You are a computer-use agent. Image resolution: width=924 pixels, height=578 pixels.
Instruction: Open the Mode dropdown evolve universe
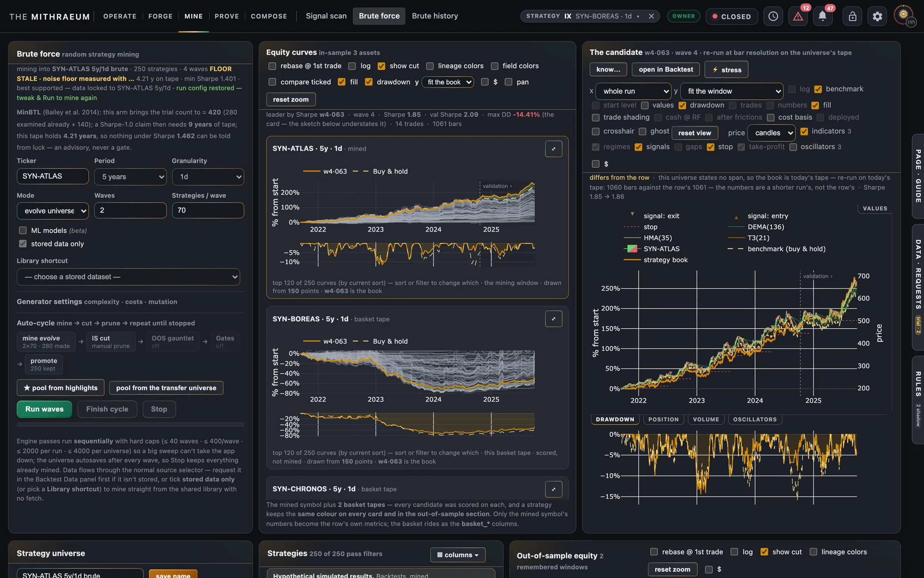(53, 211)
